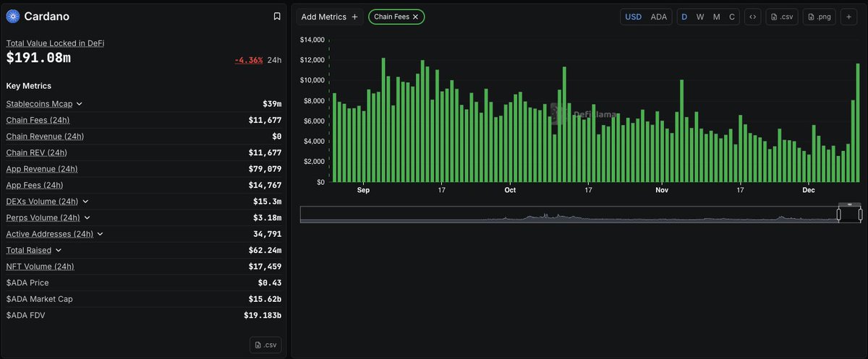868x359 pixels.
Task: Click the Chain Revenue (24h) label
Action: 45,137
